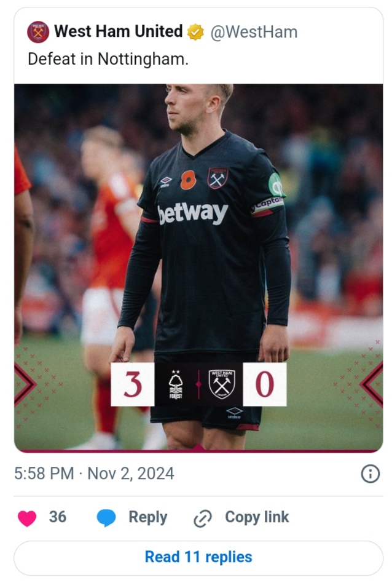
Task: Click the gold verified badge
Action: [x=195, y=32]
